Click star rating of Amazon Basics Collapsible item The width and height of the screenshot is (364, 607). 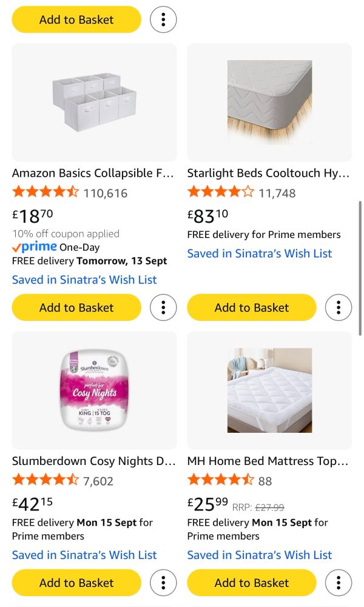(x=45, y=193)
